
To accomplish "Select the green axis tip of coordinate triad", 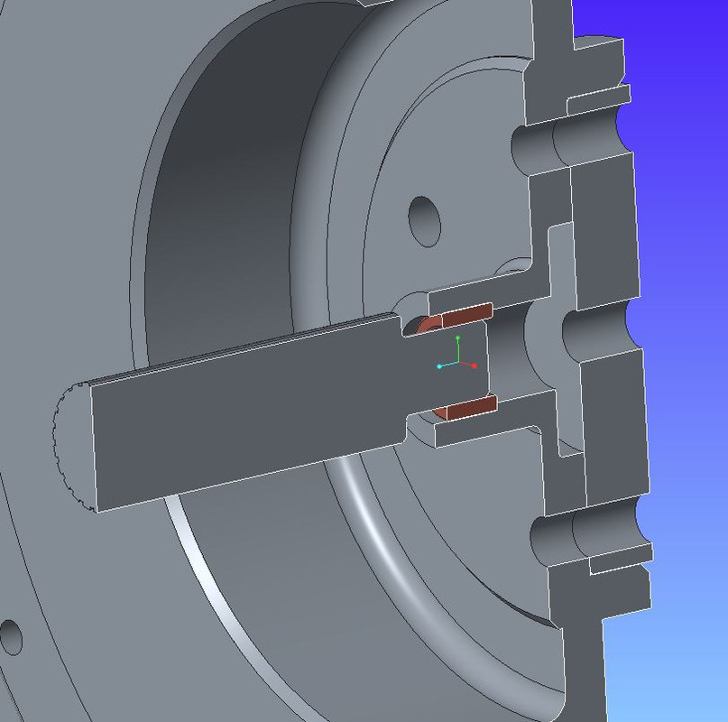I will (457, 338).
